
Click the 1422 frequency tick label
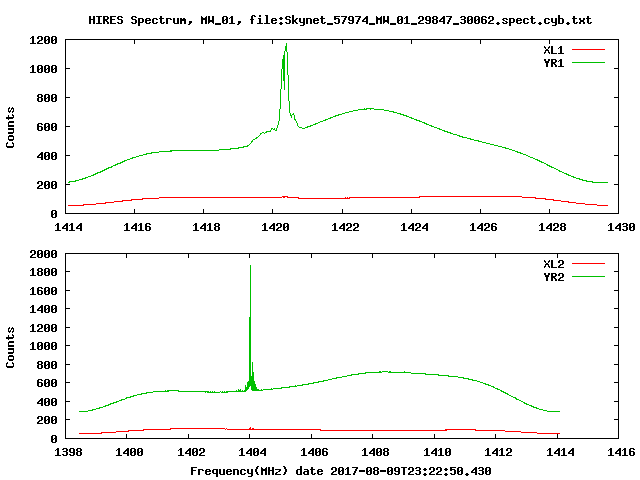pyautogui.click(x=345, y=227)
